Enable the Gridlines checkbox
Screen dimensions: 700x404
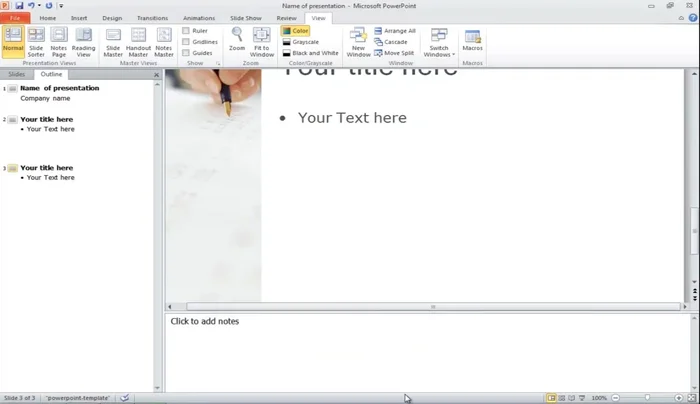187,42
